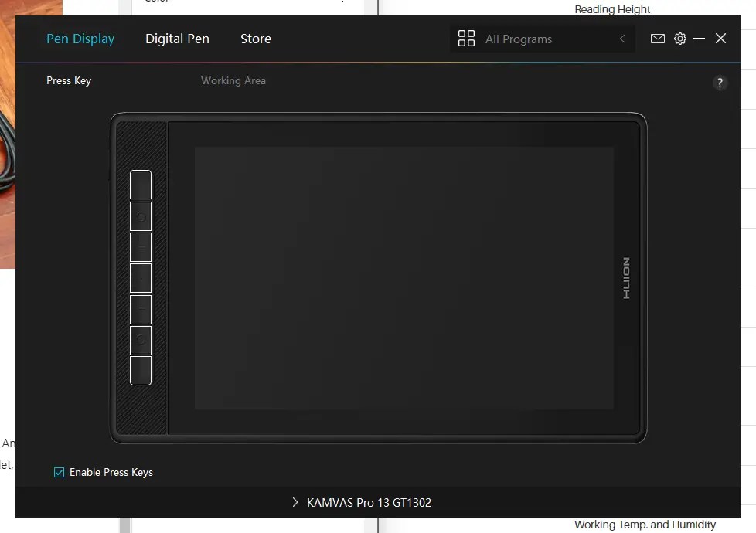This screenshot has height=533, width=756.
Task: Open the message envelope icon
Action: point(658,38)
